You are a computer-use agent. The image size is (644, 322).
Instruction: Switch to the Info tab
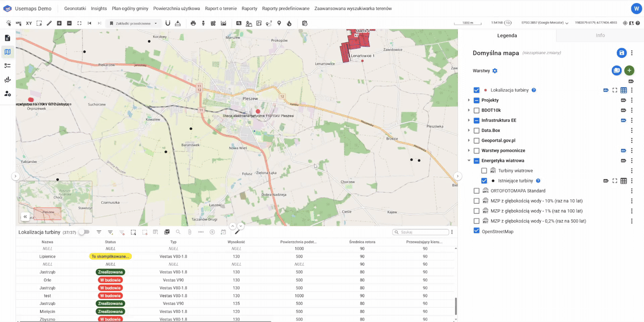point(600,35)
